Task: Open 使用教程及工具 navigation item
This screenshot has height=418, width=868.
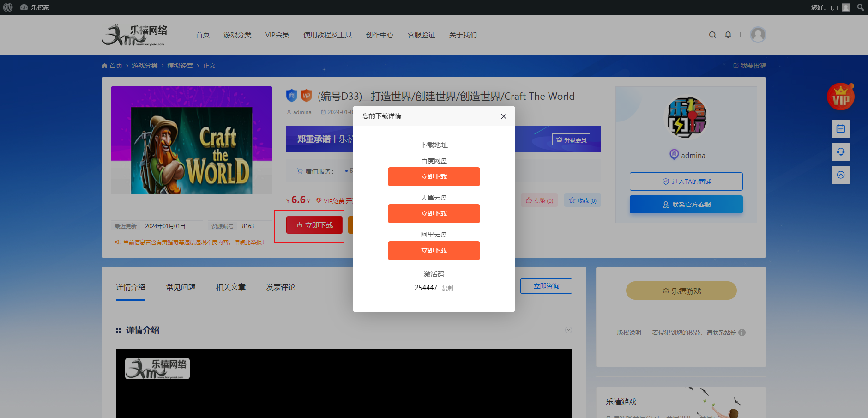Action: [x=327, y=35]
